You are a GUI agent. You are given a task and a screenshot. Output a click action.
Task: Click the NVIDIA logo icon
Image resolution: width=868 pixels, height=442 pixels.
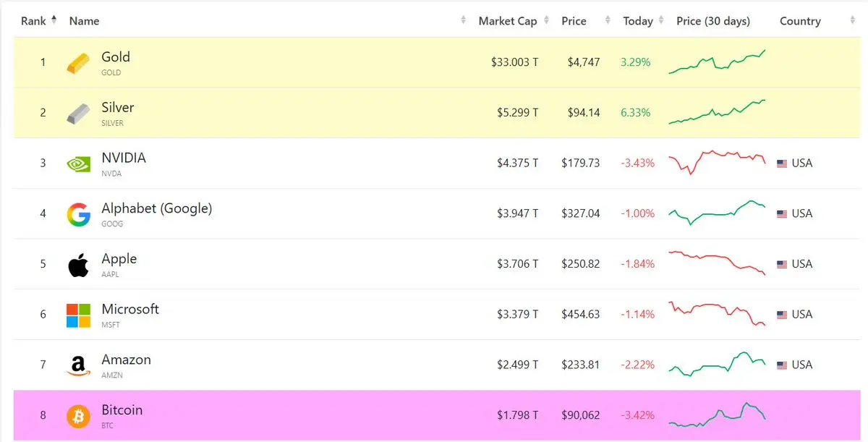pos(79,164)
